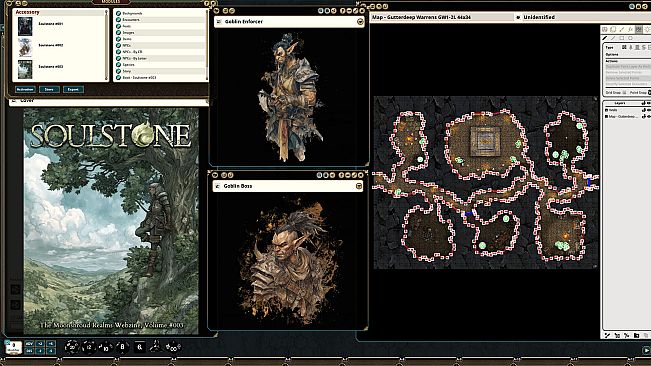Click the Modifier box on dice bar

click(x=14, y=347)
